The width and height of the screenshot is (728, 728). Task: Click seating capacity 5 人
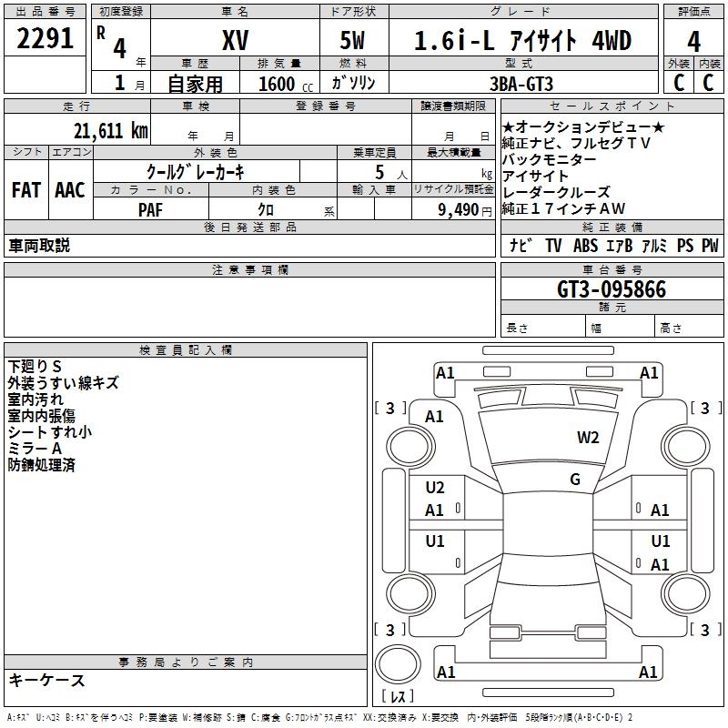tap(391, 172)
